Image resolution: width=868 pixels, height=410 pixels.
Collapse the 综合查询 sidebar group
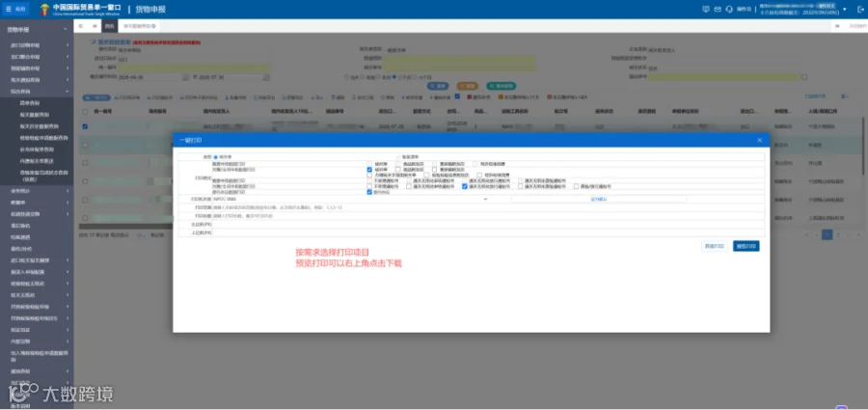pyautogui.click(x=37, y=92)
